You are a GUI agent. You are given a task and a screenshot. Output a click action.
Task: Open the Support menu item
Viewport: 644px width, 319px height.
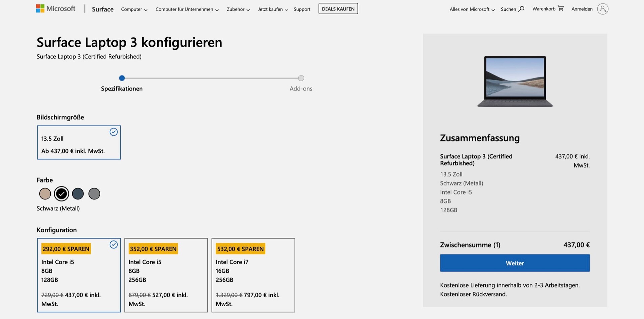click(302, 9)
